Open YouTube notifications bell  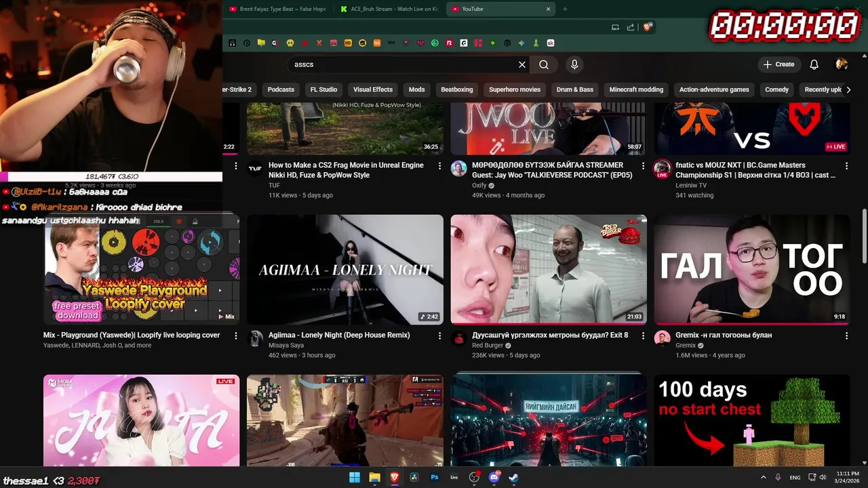click(x=814, y=64)
